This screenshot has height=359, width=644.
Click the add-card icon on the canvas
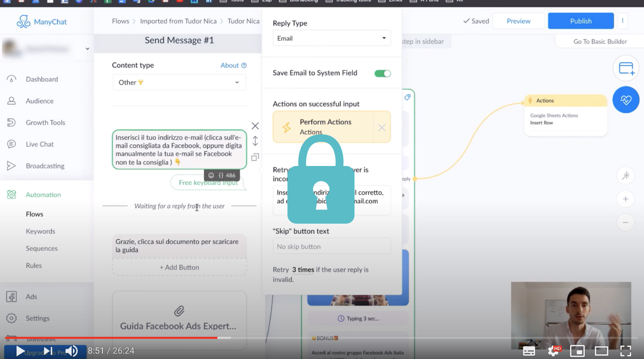(626, 68)
